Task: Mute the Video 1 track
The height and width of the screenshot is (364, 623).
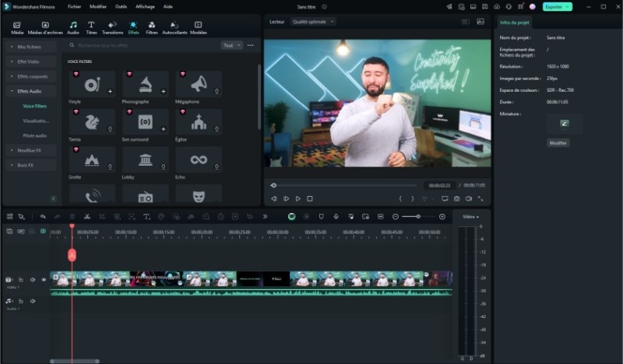Action: 33,280
